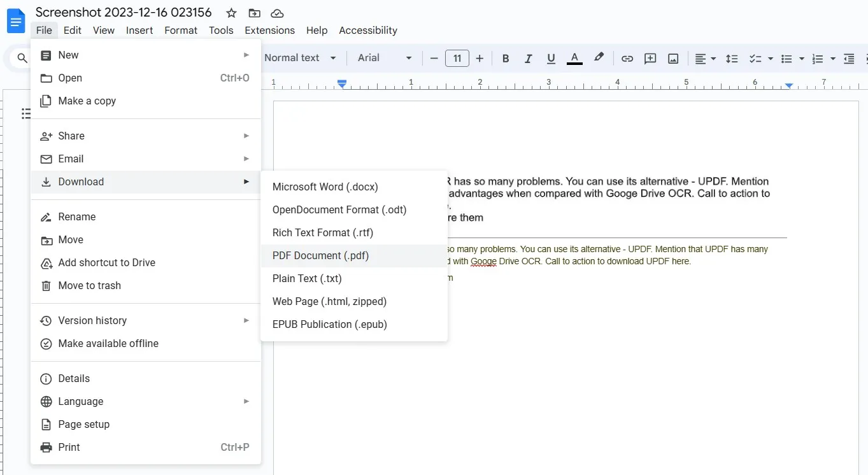Image resolution: width=868 pixels, height=475 pixels.
Task: Click the Google Docs home icon
Action: pyautogui.click(x=15, y=20)
